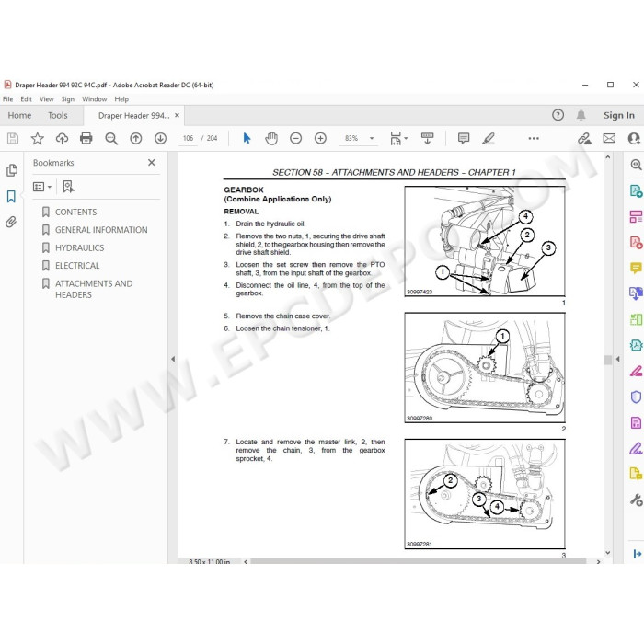Screen dimensions: 644x644
Task: Open the Sign menu
Action: 68,99
